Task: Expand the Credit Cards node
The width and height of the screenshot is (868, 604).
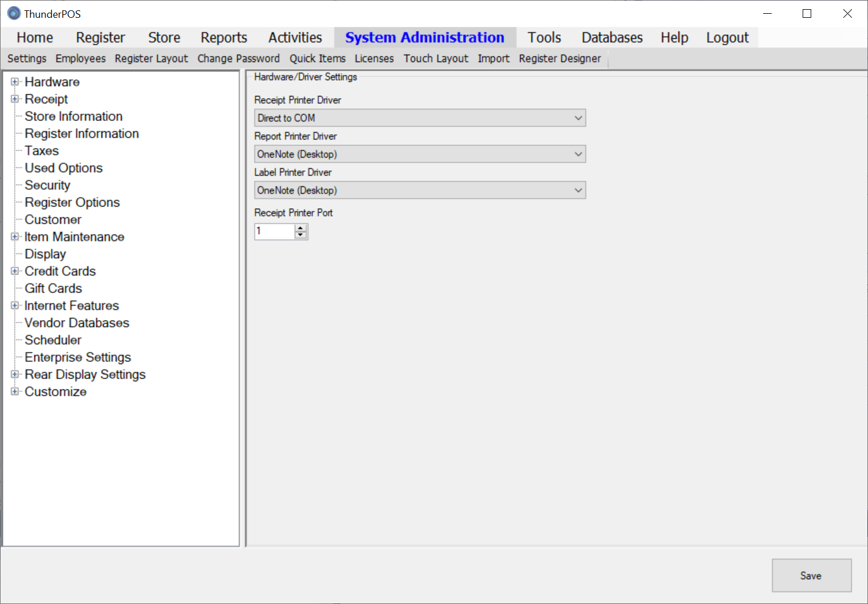Action: (x=15, y=271)
